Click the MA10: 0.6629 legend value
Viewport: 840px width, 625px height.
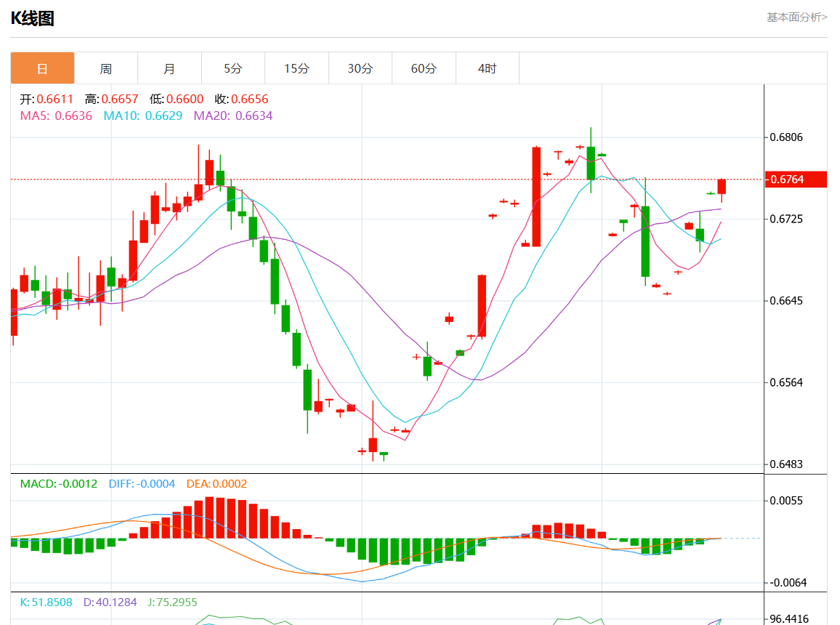click(x=143, y=116)
